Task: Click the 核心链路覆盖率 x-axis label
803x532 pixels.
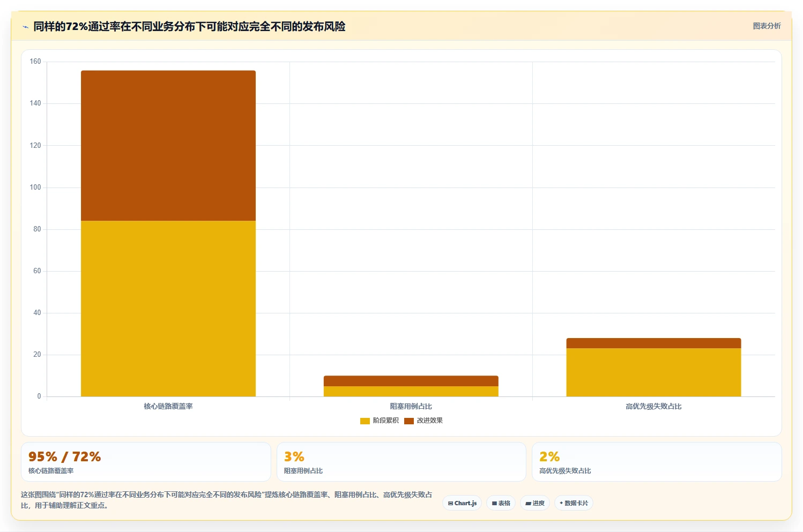Action: click(168, 406)
